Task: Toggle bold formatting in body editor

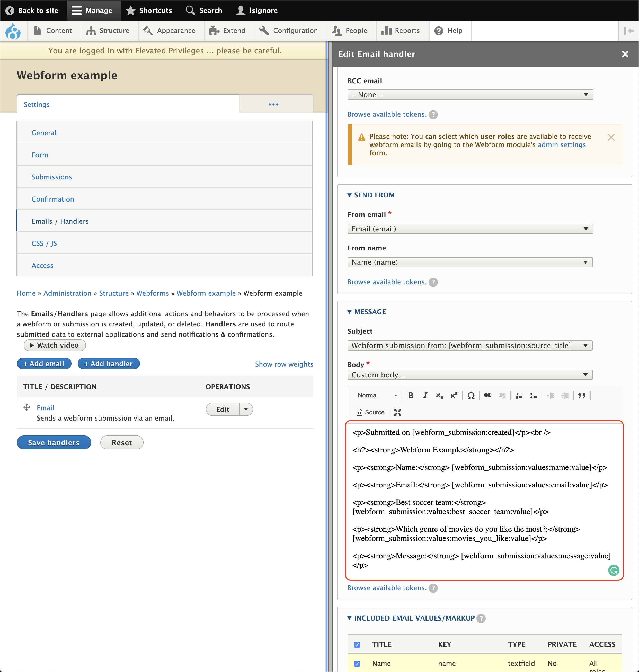Action: [411, 395]
